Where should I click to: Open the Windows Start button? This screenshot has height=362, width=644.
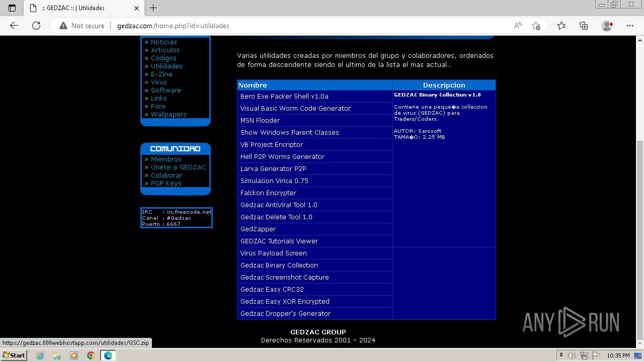[x=14, y=355]
